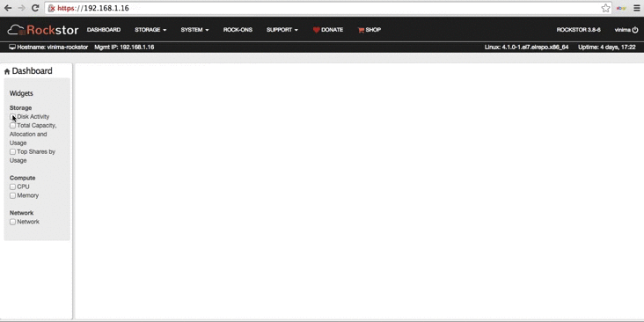Viewport: 644px width, 322px height.
Task: Click the Donate heart icon
Action: click(x=316, y=30)
